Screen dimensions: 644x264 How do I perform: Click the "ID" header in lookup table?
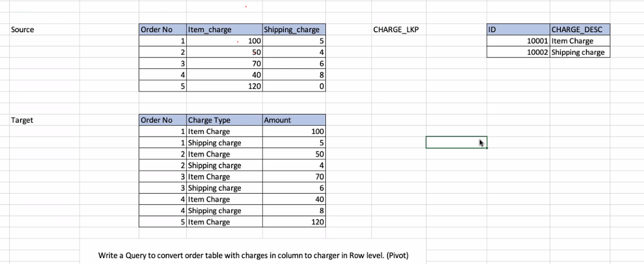click(x=518, y=30)
